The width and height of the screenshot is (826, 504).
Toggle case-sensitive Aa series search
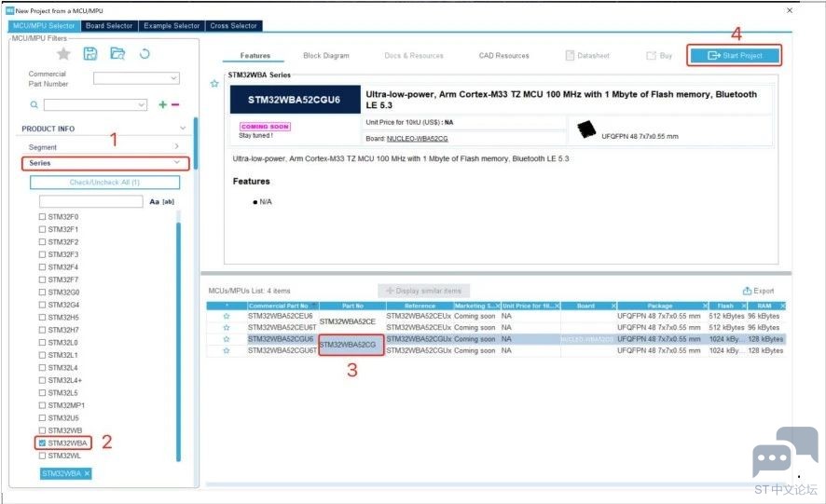click(x=155, y=202)
